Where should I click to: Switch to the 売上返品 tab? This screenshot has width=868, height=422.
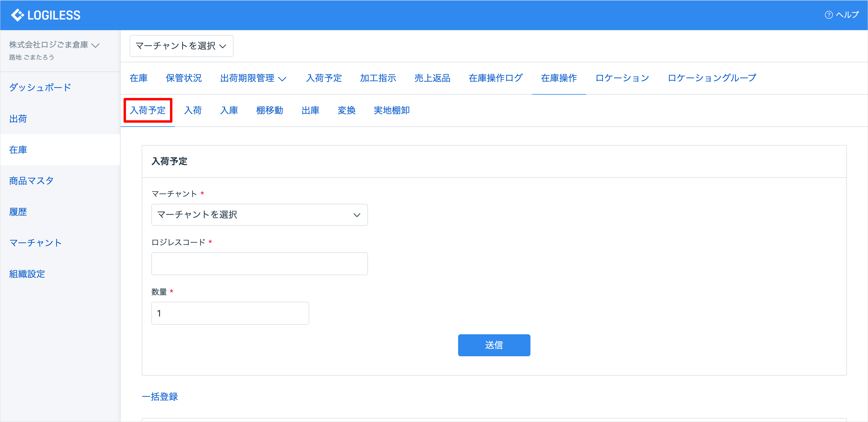click(432, 78)
